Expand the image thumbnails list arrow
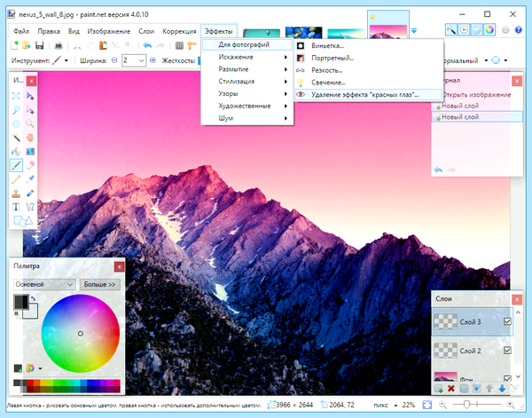This screenshot has width=532, height=418. click(x=414, y=30)
